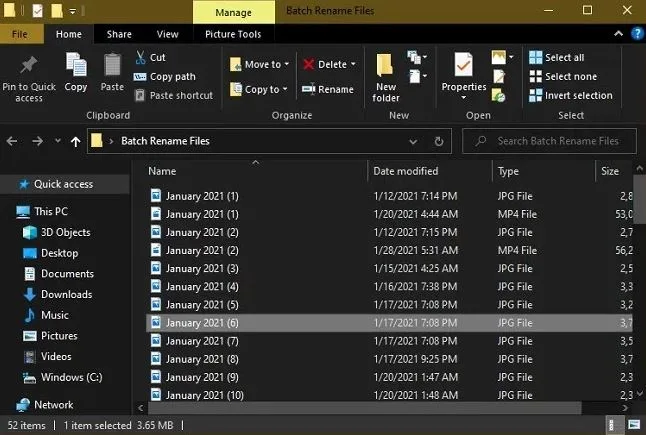Open recent locations dropdown arrow
646x435 pixels.
[x=58, y=141]
